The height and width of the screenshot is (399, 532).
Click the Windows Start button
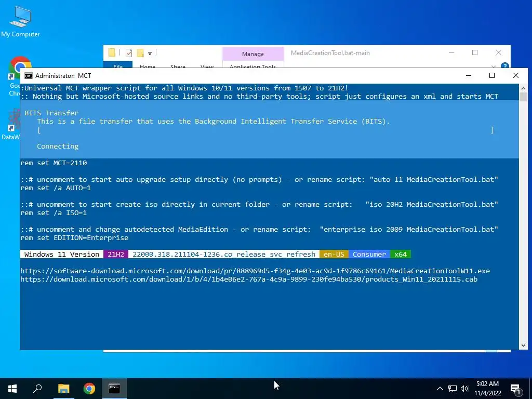coord(12,389)
